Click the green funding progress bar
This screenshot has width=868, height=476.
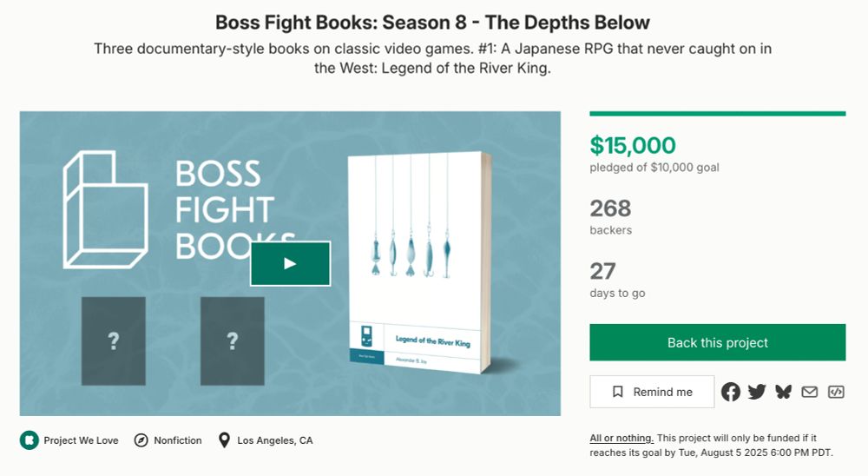tap(717, 113)
